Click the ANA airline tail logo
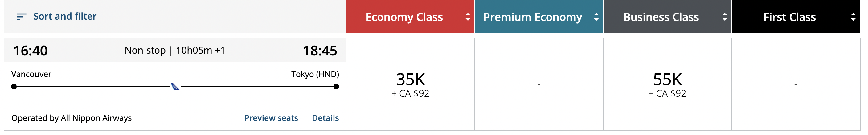Screen dimensions: 868x135 click(175, 87)
